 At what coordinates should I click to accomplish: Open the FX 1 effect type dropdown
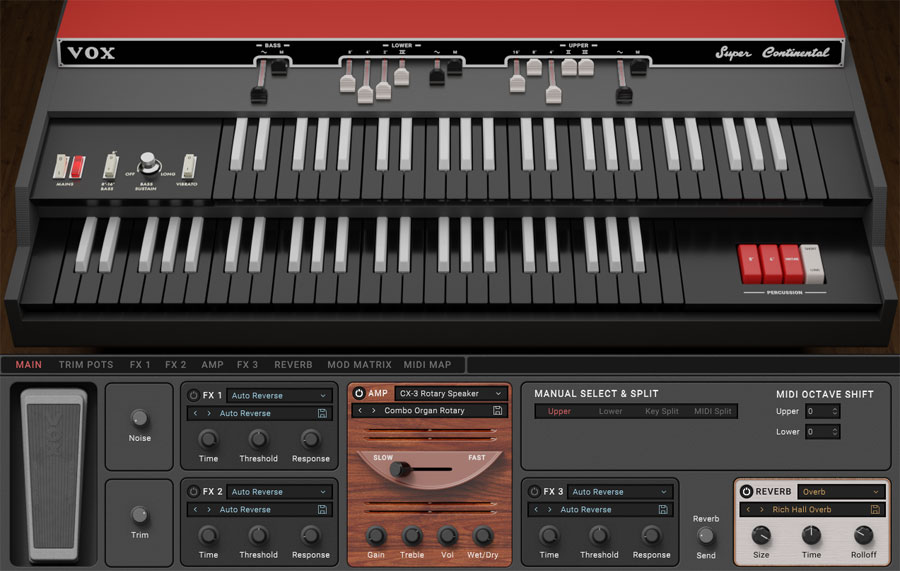[x=280, y=395]
